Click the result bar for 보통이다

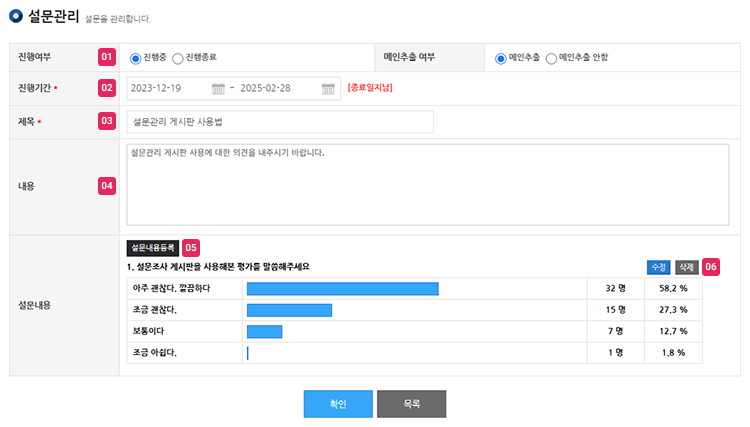[265, 331]
